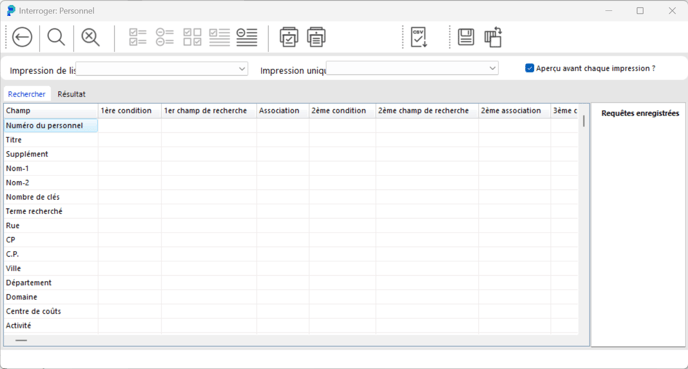Viewport: 688px width, 369px height.
Task: Click the print list printer icon
Action: [x=316, y=37]
